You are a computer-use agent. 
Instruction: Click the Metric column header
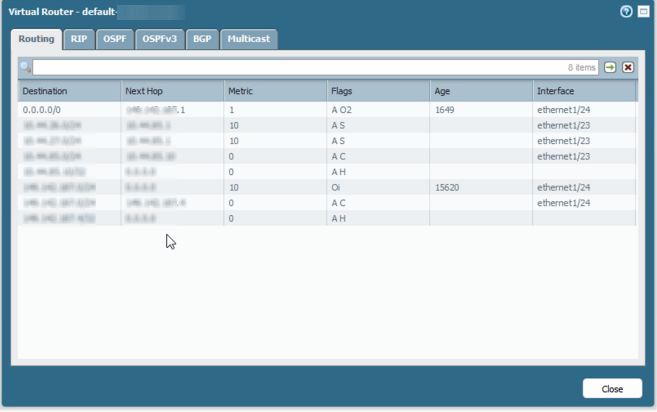coord(274,91)
